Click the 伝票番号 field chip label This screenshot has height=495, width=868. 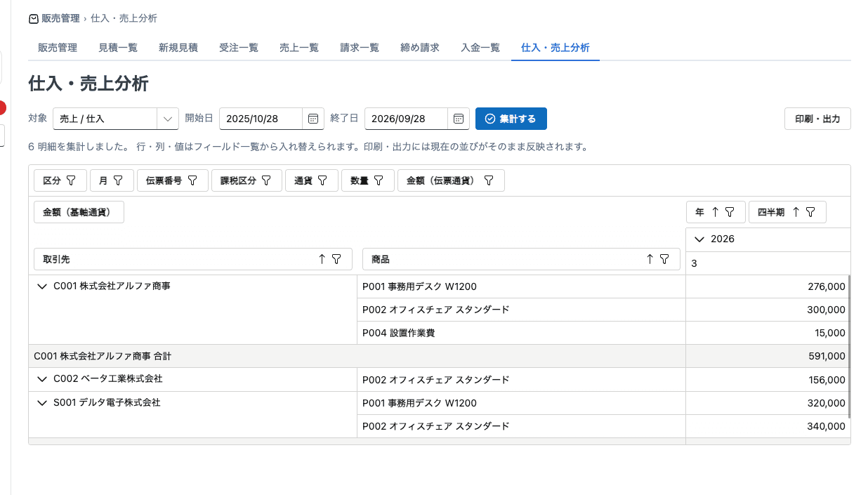[164, 180]
